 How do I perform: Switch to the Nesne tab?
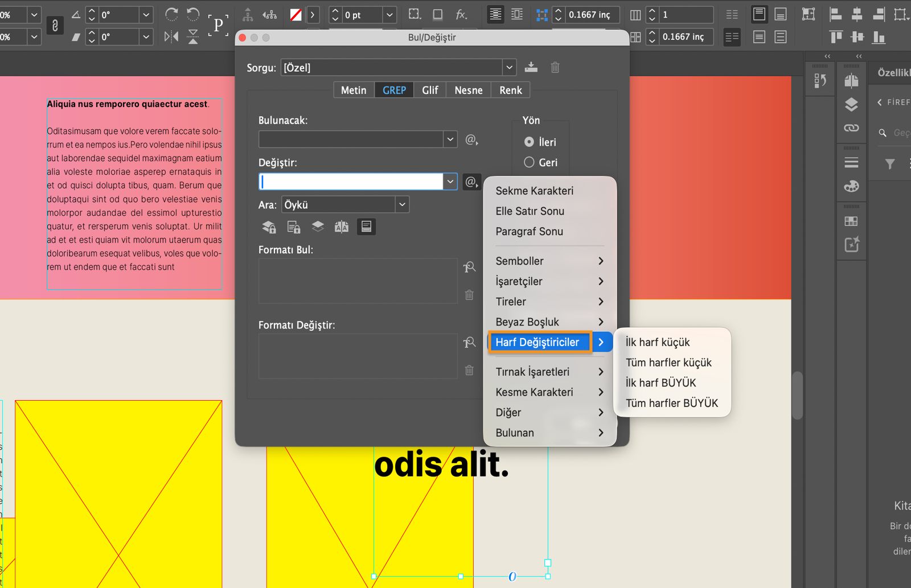pyautogui.click(x=469, y=90)
